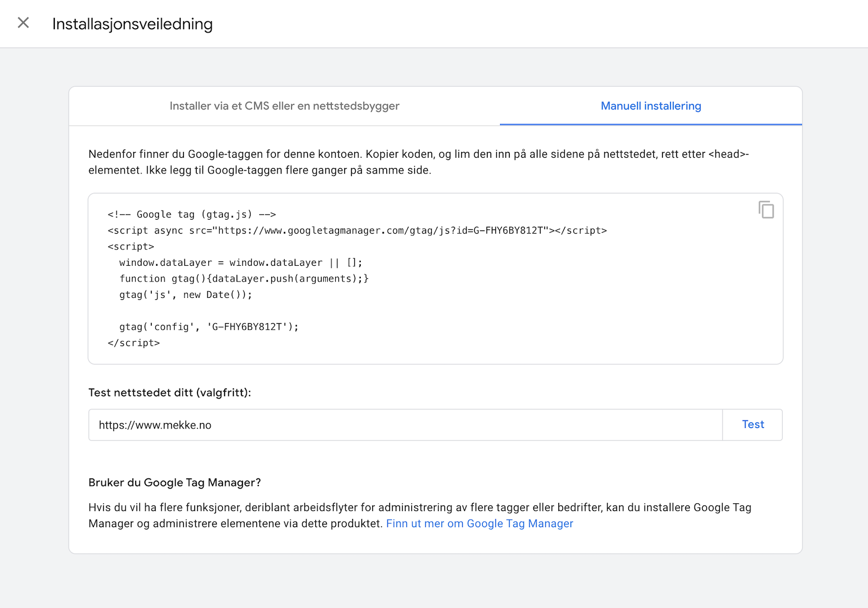This screenshot has width=868, height=608.
Task: Click the gtag('js', new Date()) line
Action: [x=186, y=295]
